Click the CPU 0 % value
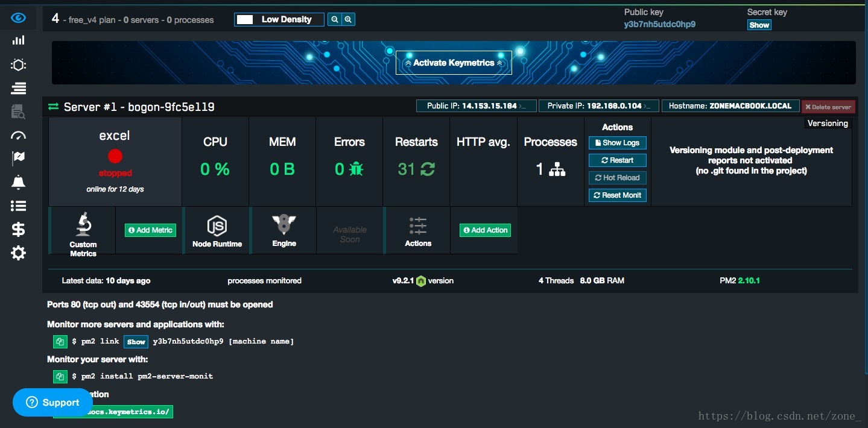This screenshot has height=428, width=868. (215, 169)
